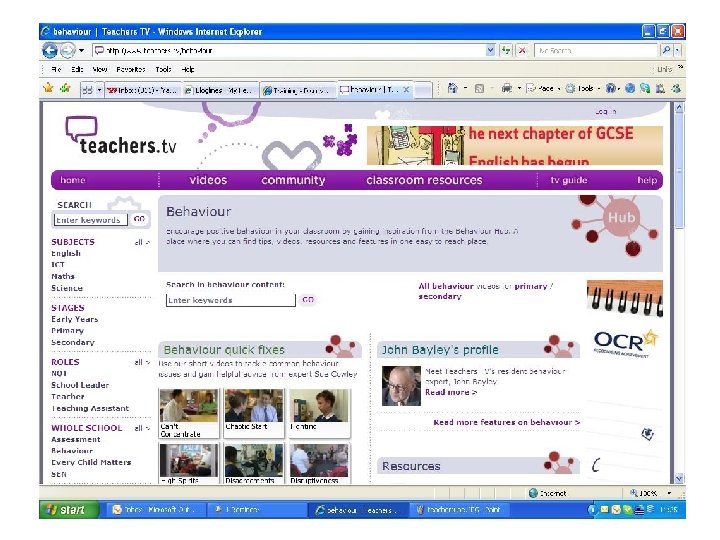Go to home in purple nav bar
Viewport: 720px width, 540px height.
pyautogui.click(x=73, y=180)
